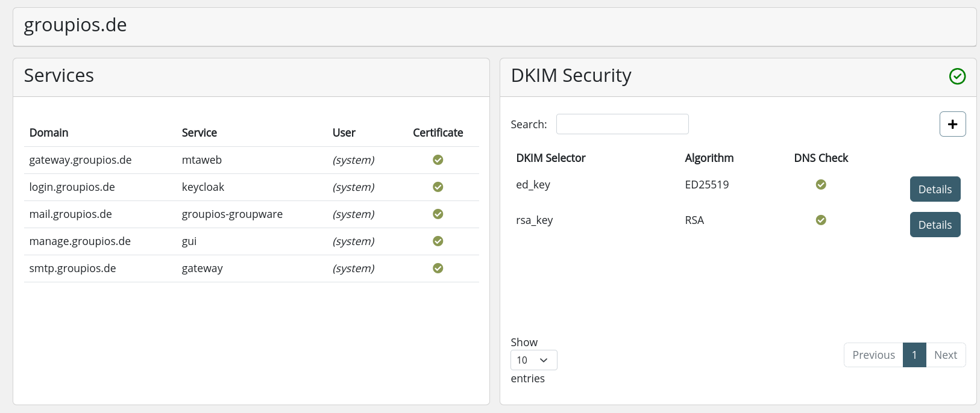Click the gui service cell

189,241
